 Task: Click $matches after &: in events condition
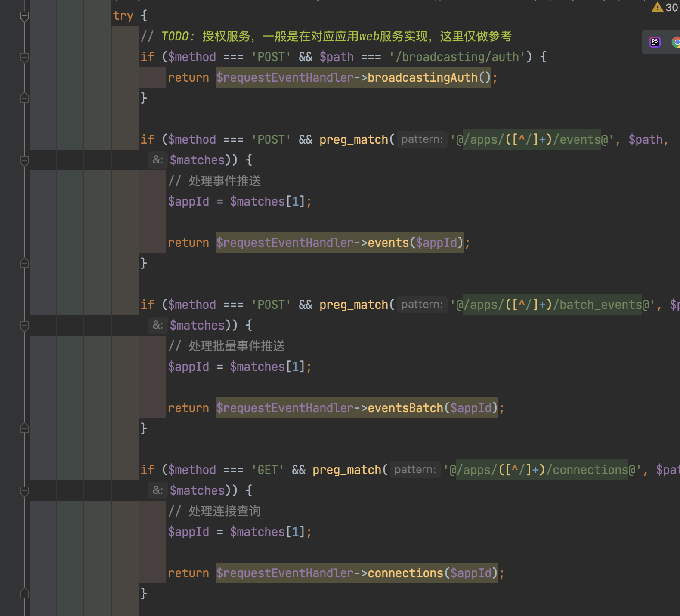coord(197,160)
